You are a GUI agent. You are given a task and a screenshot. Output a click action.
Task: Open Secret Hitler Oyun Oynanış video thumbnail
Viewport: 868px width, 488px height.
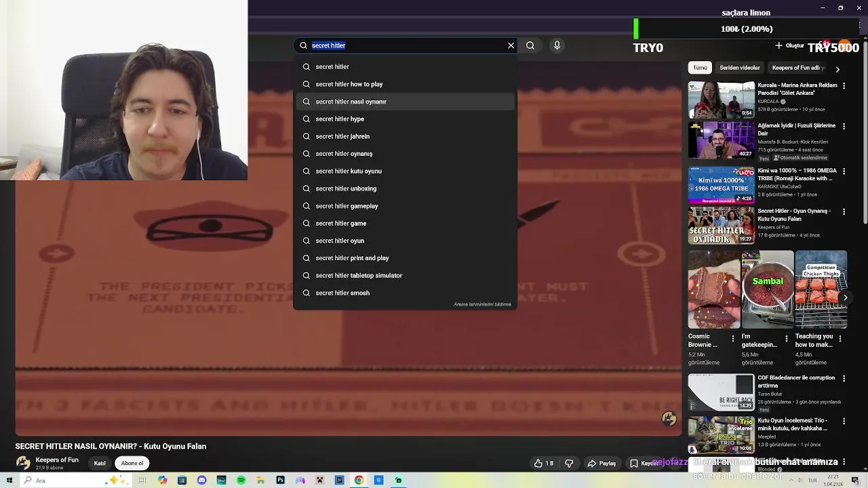coord(722,226)
